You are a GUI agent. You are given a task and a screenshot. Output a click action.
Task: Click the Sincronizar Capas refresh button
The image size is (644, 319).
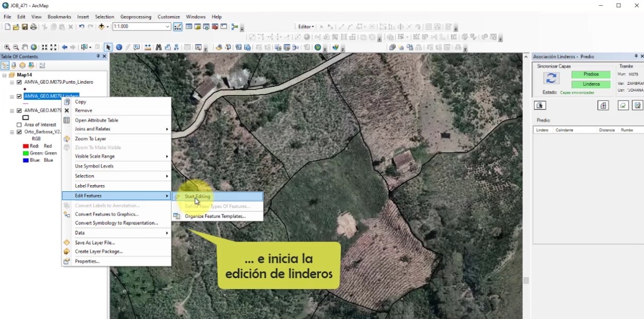point(551,78)
